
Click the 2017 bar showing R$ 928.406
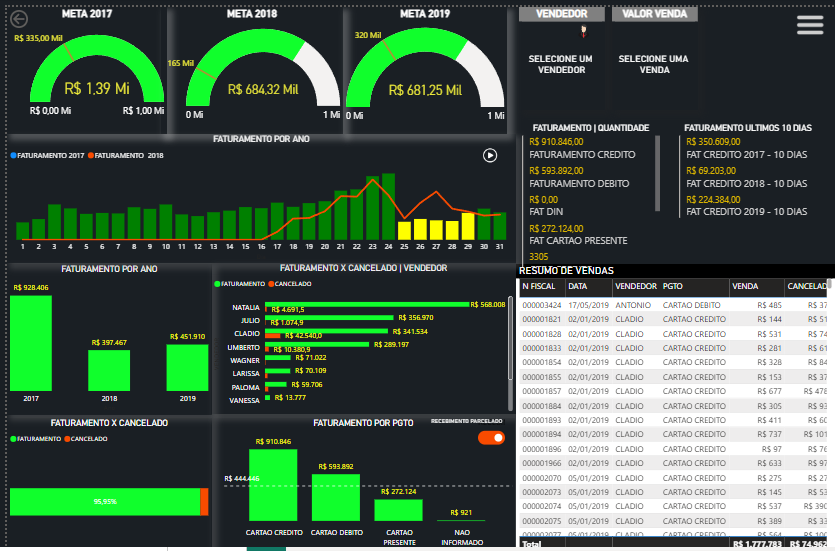(x=31, y=343)
